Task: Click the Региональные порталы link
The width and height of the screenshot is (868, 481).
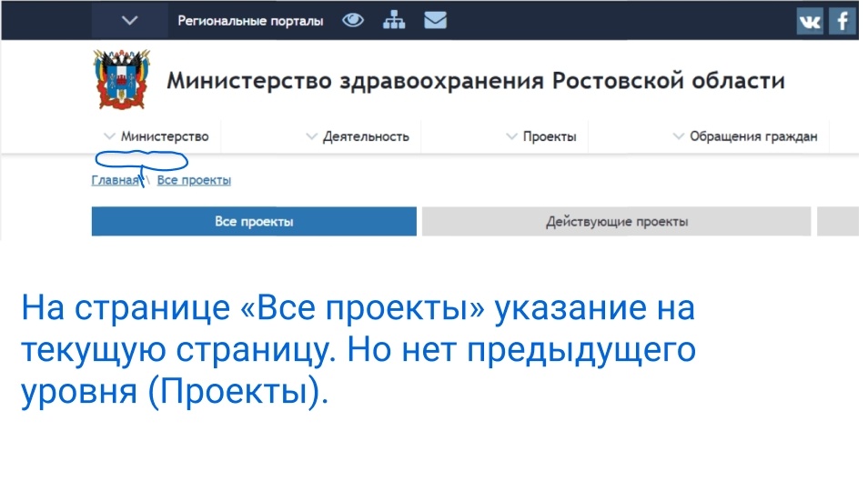Action: pos(250,21)
